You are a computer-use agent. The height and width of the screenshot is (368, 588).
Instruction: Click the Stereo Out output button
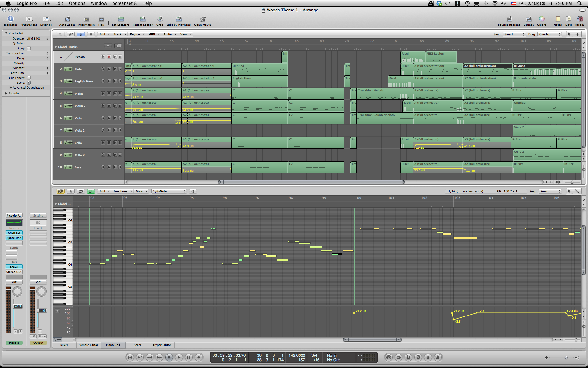coord(14,272)
